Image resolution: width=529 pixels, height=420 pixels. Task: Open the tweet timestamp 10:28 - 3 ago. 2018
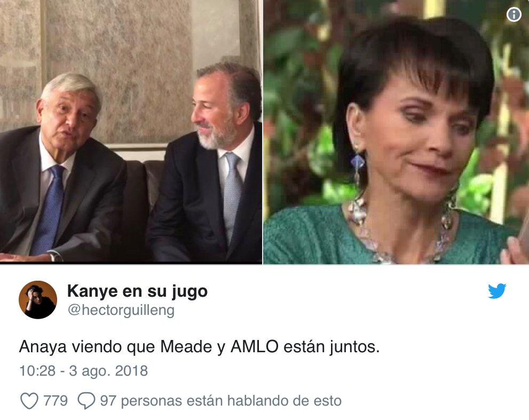(84, 371)
